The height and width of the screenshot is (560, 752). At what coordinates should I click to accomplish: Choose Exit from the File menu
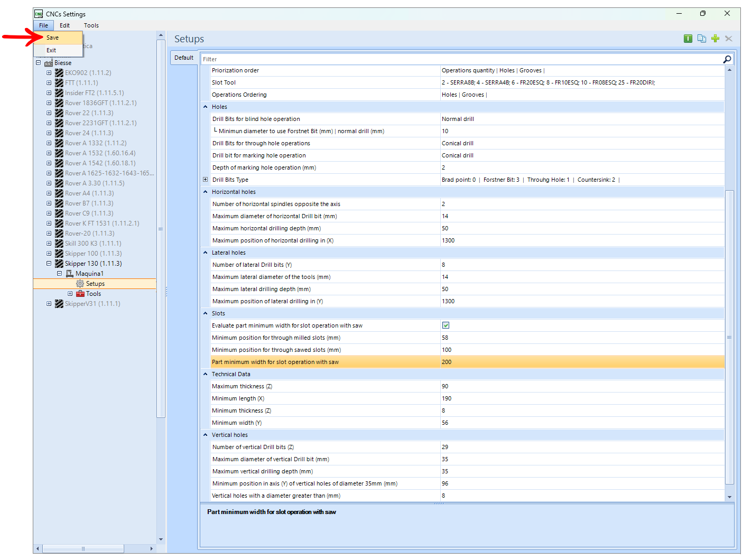[x=58, y=50]
